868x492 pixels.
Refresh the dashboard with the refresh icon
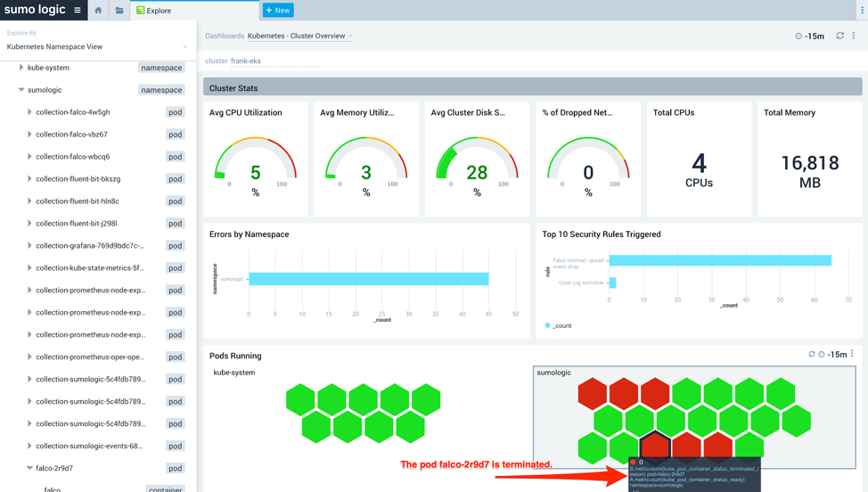pyautogui.click(x=839, y=36)
